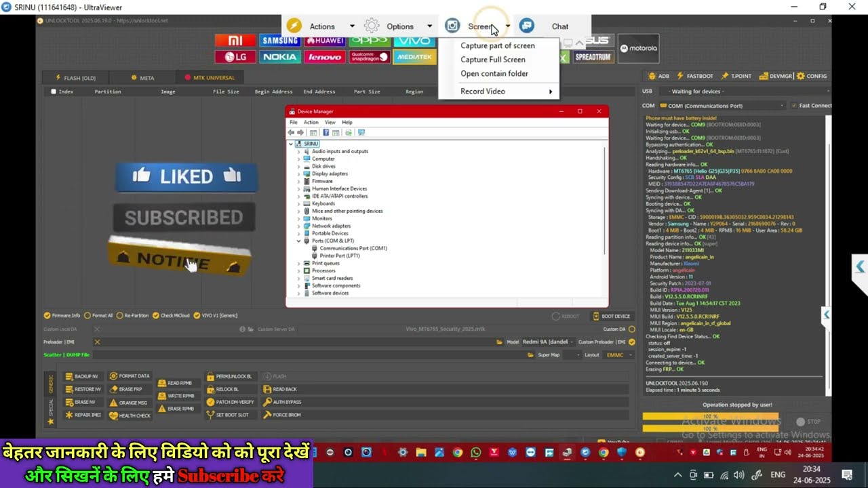Click the Orange MSG tool

click(128, 403)
